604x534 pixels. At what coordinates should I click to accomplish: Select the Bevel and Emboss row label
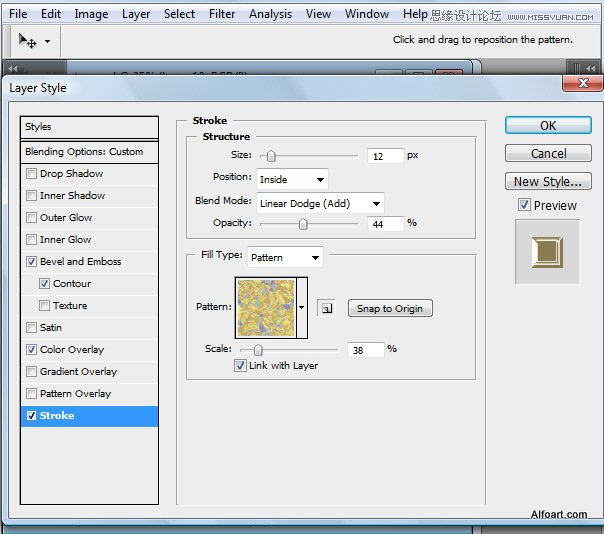[81, 261]
